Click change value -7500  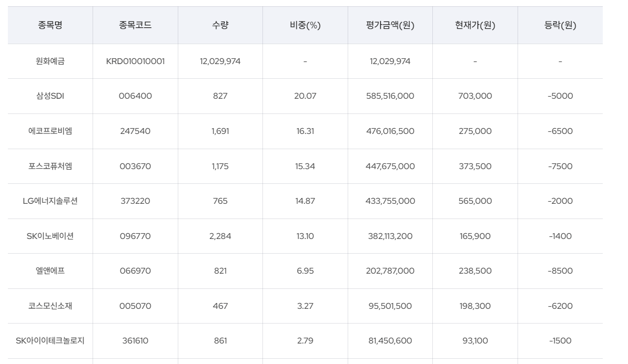[560, 166]
